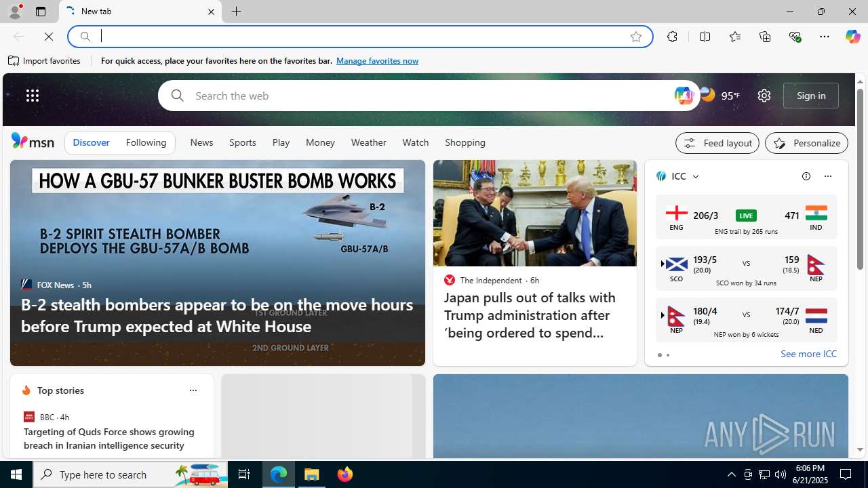Open Task View on taskbar
Screen dimensions: 868x488
pos(244,474)
